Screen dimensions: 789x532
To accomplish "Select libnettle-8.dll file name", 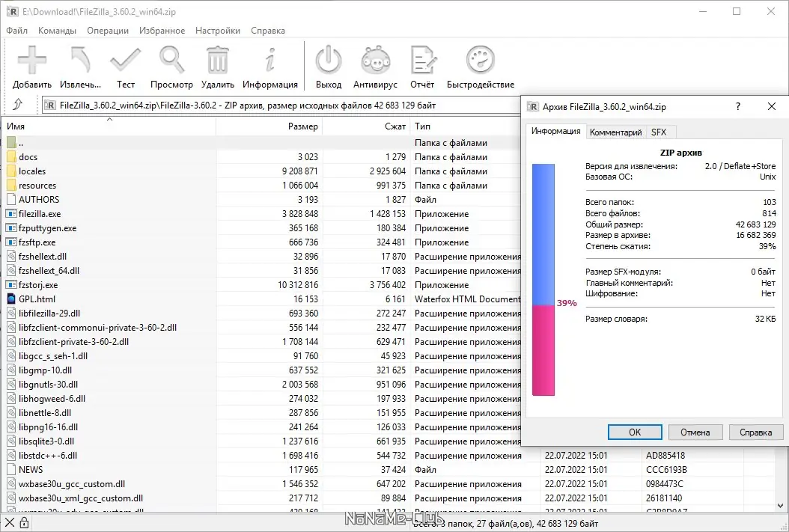I will [x=45, y=413].
